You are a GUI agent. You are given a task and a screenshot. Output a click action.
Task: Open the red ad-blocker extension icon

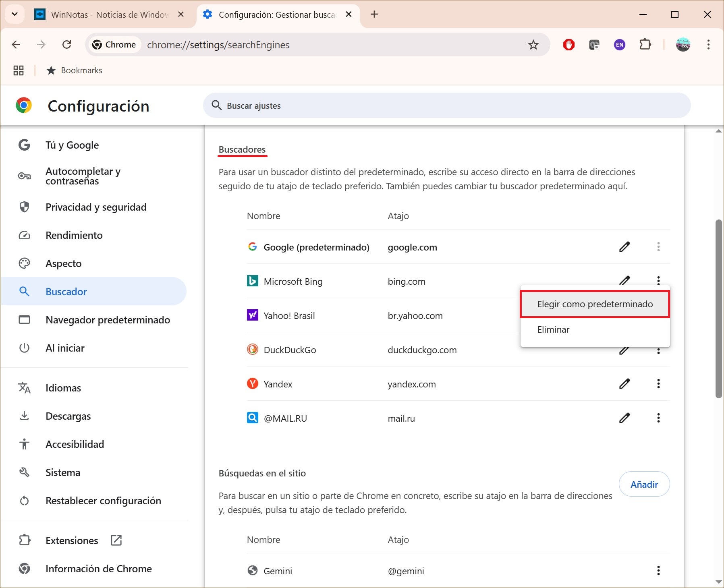coord(569,45)
